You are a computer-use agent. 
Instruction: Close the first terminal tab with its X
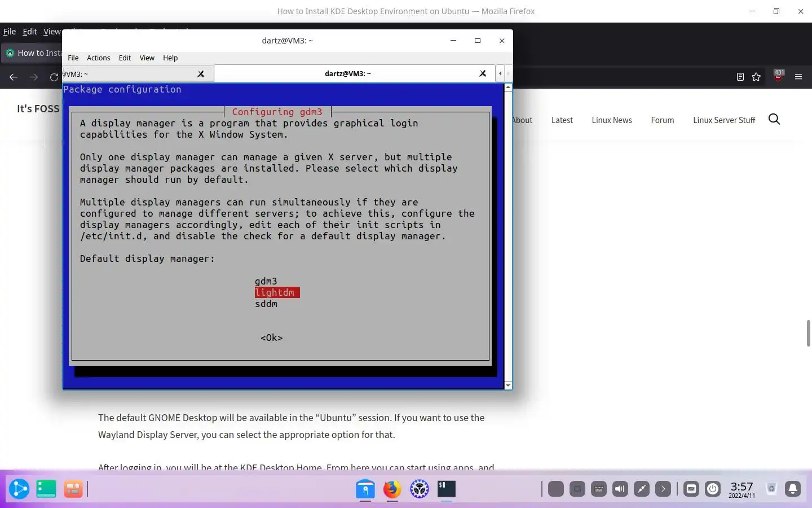pyautogui.click(x=201, y=74)
